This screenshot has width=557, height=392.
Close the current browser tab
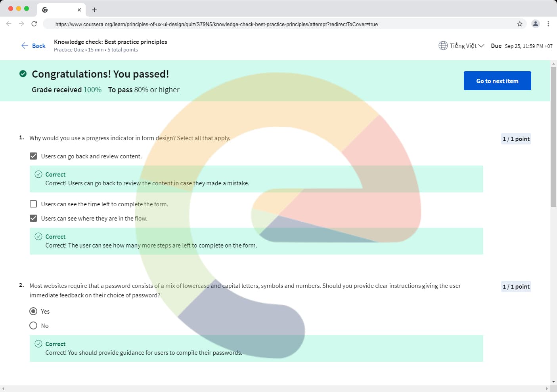tap(79, 10)
